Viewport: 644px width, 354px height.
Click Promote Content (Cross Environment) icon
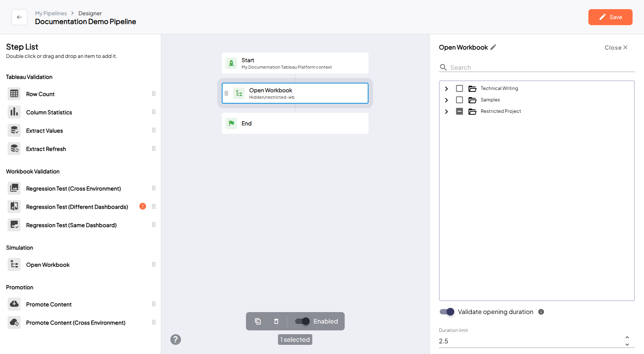click(14, 322)
